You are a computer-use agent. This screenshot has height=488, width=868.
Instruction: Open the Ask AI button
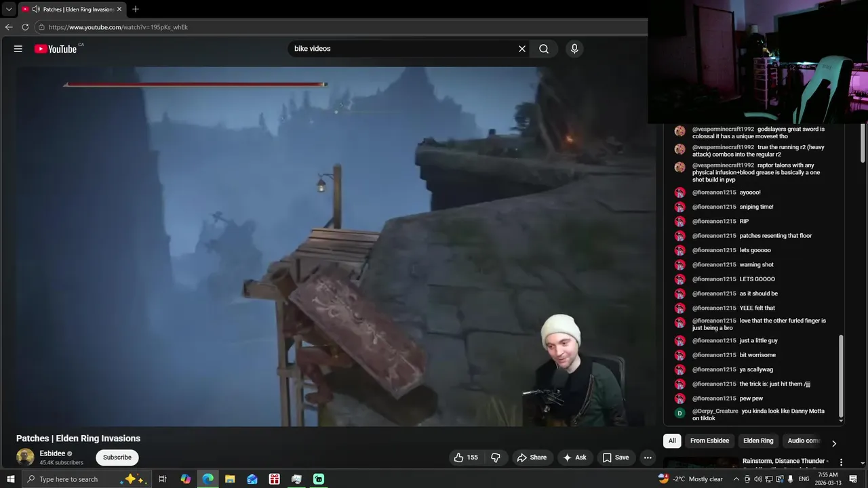point(574,457)
